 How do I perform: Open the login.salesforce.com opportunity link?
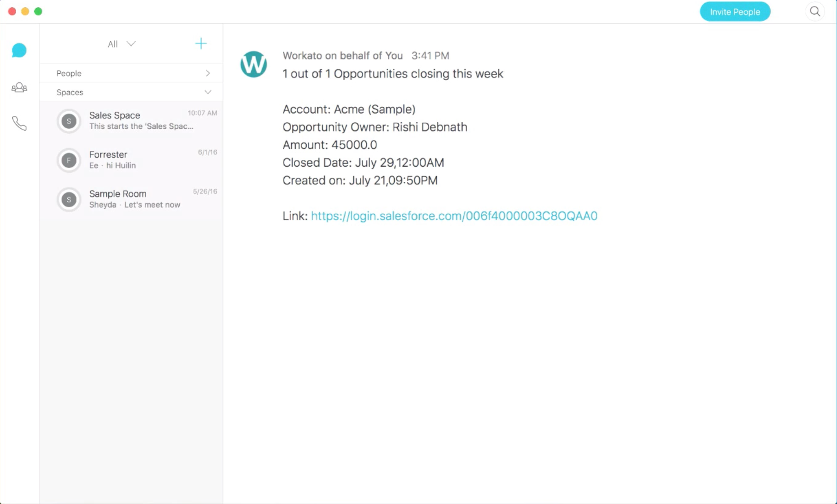pos(454,216)
